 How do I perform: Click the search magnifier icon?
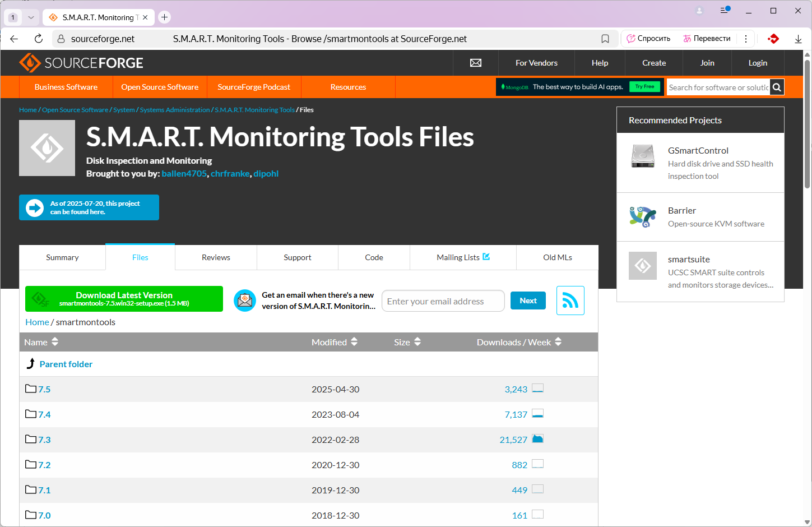click(777, 87)
